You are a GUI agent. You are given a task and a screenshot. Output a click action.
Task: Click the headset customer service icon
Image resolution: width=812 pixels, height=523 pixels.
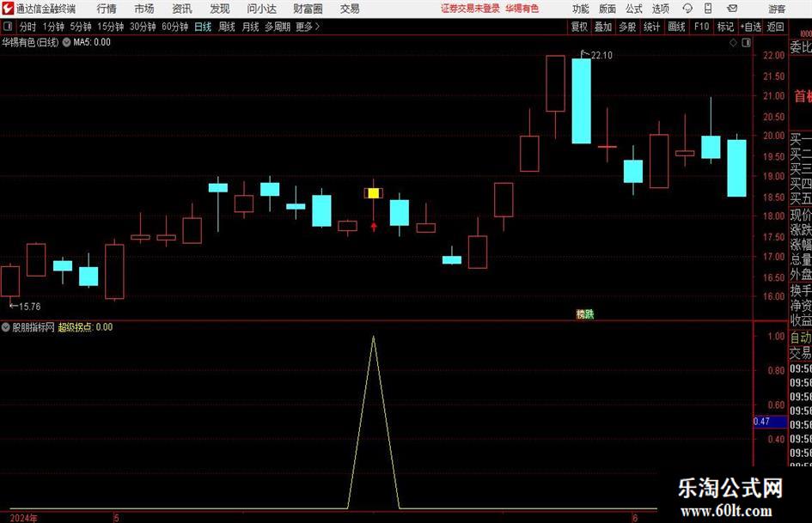pyautogui.click(x=687, y=9)
